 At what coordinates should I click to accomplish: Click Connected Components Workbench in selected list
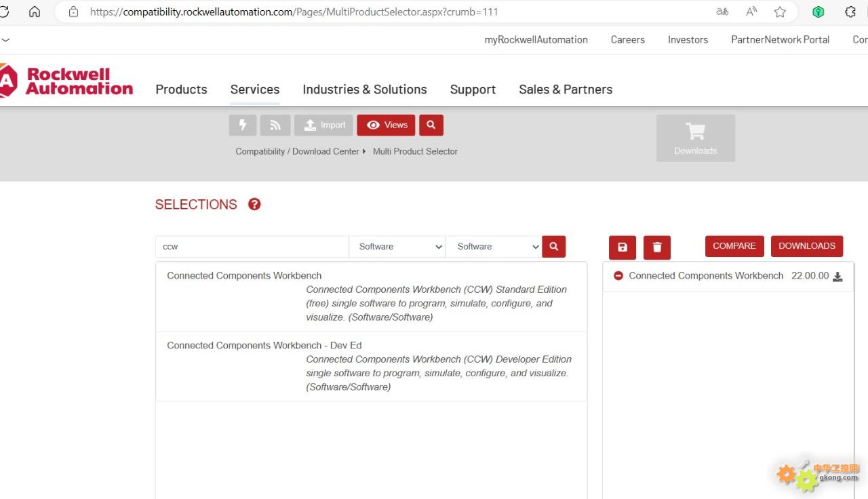706,276
